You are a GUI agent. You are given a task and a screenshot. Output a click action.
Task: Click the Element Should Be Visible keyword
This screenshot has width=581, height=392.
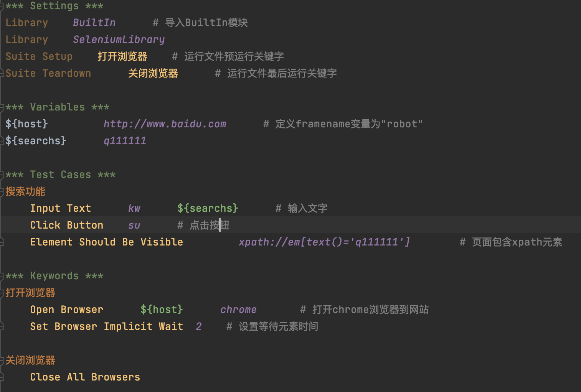tap(107, 242)
